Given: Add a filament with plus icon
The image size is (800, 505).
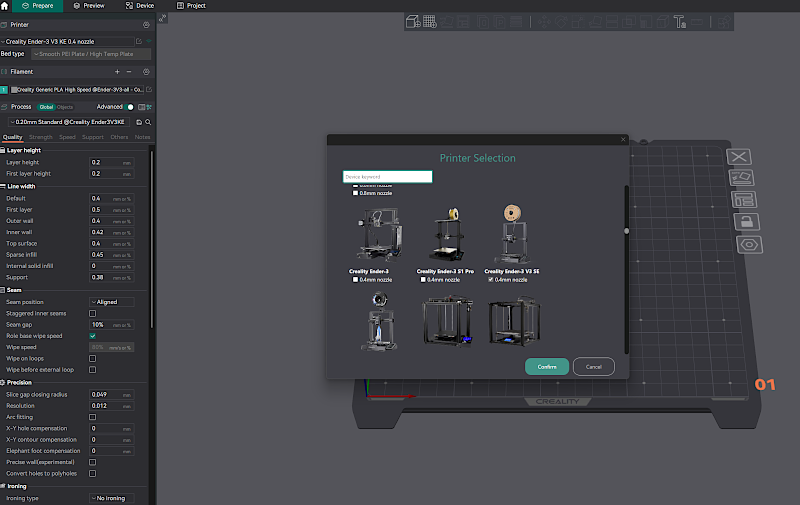Looking at the screenshot, I should (x=117, y=72).
